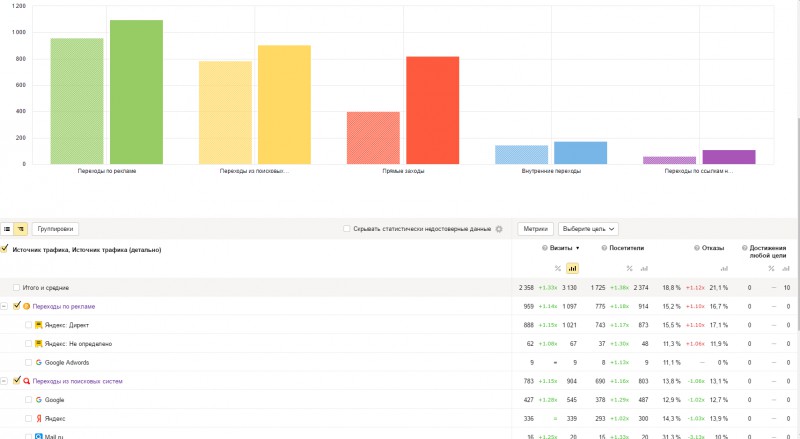Toggle header checkbox for Источник трафика
800x439 pixels.
[x=5, y=249]
